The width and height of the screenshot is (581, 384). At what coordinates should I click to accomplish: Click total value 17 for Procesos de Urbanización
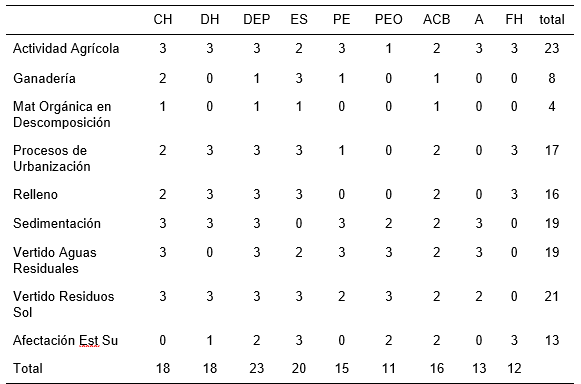(x=552, y=150)
